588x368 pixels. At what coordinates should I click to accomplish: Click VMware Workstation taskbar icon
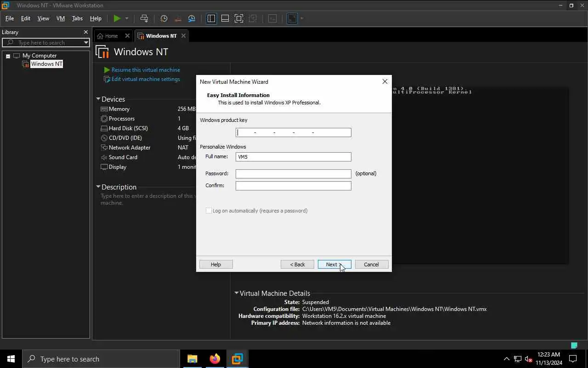pyautogui.click(x=237, y=359)
